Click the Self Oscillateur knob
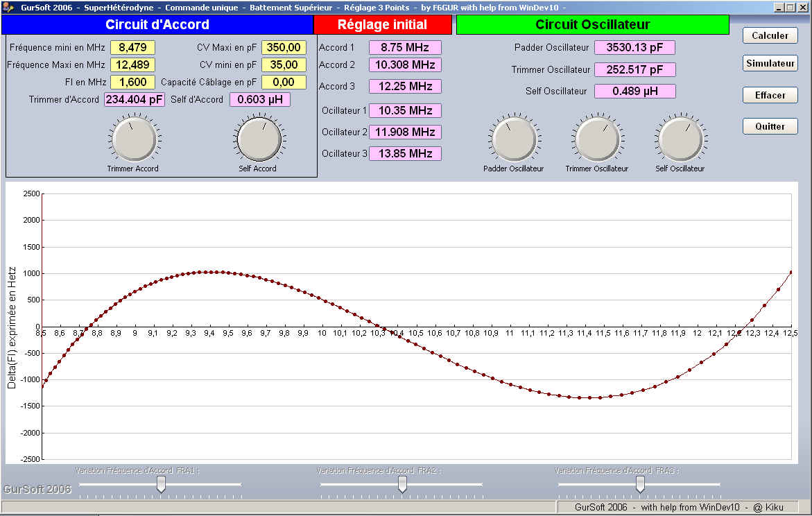The image size is (812, 516). pos(680,139)
